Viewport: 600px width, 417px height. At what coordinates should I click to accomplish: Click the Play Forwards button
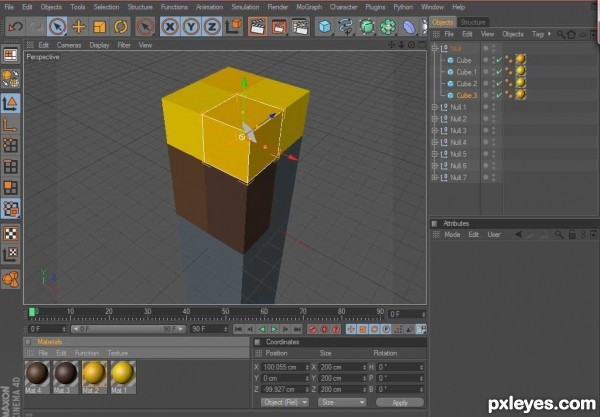(x=274, y=329)
